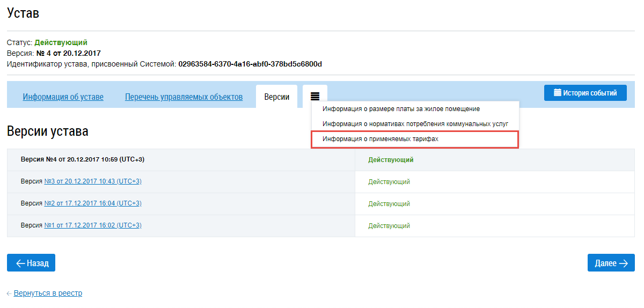The width and height of the screenshot is (644, 308).
Task: Click 'Действующий' status in the Версия №1 row
Action: click(389, 226)
